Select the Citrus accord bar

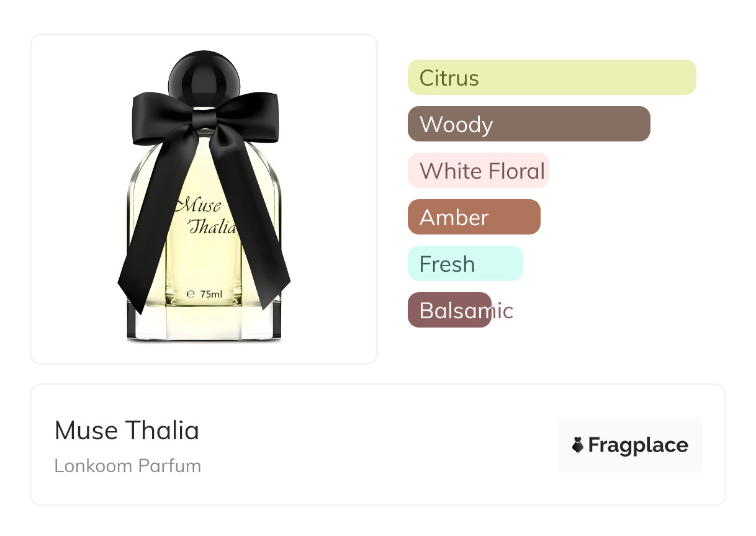pyautogui.click(x=552, y=78)
